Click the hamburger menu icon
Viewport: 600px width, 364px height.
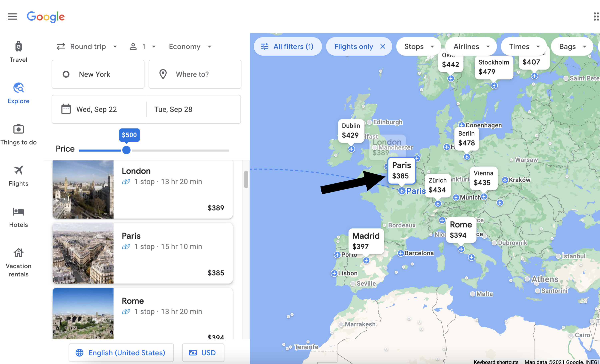[12, 16]
